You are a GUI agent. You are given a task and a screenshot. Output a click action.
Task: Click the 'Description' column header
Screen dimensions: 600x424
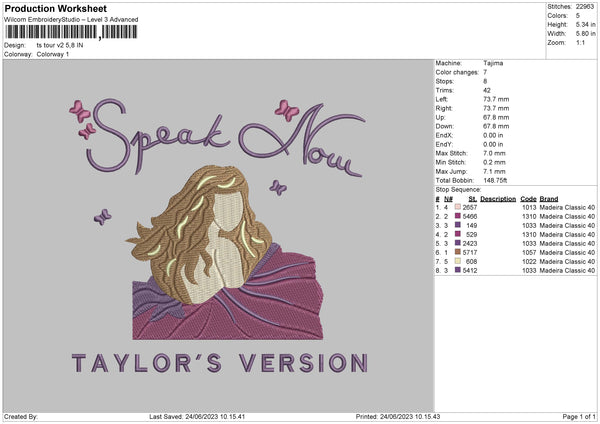pyautogui.click(x=498, y=199)
